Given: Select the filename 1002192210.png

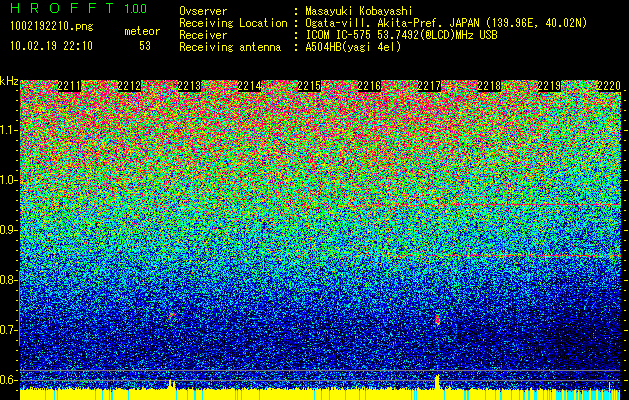Looking at the screenshot, I should 52,26.
